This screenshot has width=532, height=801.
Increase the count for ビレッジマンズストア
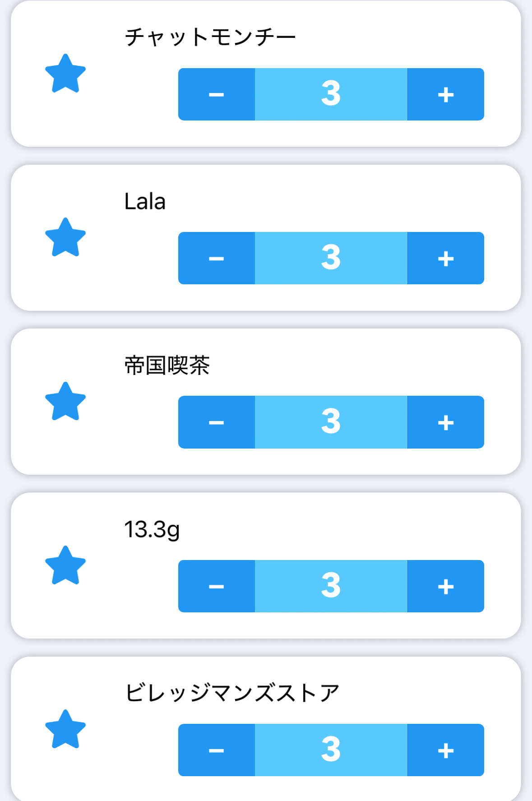[445, 750]
